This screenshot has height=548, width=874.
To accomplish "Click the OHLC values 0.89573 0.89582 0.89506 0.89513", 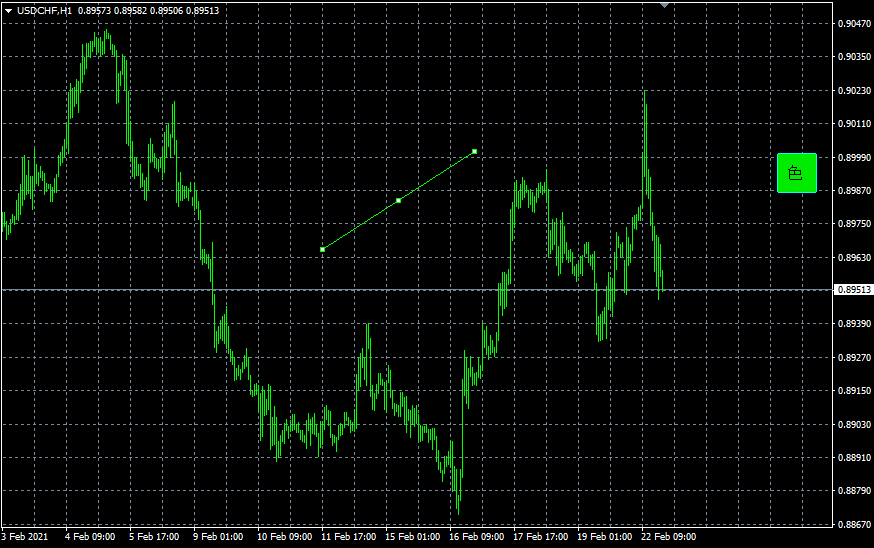I will 148,11.
